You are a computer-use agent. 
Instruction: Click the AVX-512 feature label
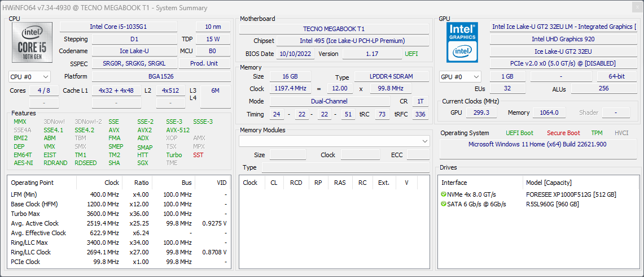click(x=178, y=130)
